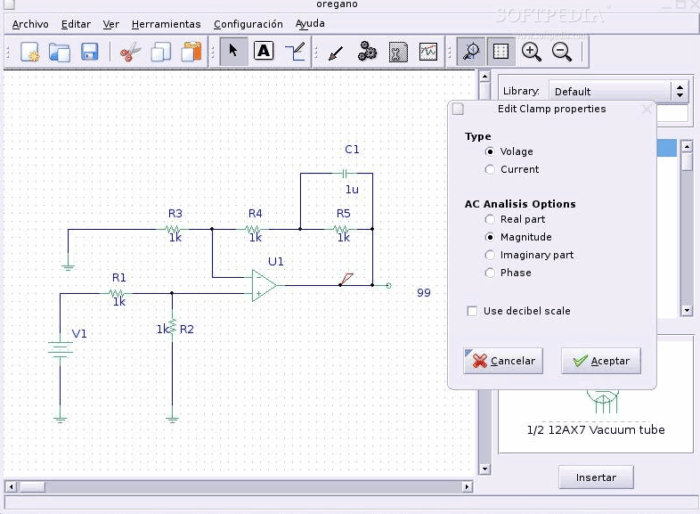700x514 pixels.
Task: Zoom in on the schematic
Action: click(531, 52)
